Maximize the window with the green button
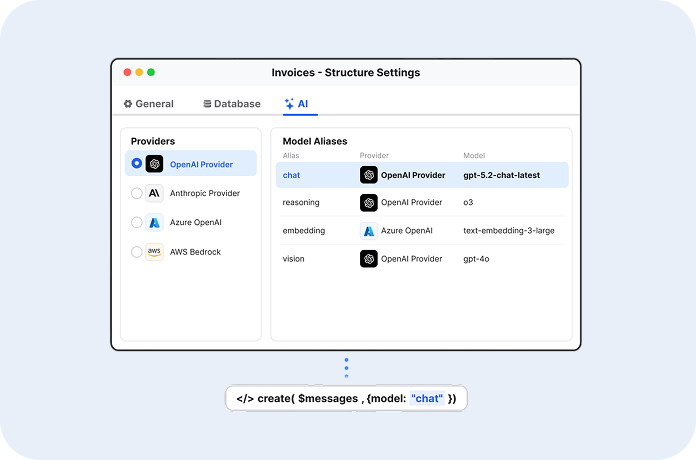 (151, 72)
